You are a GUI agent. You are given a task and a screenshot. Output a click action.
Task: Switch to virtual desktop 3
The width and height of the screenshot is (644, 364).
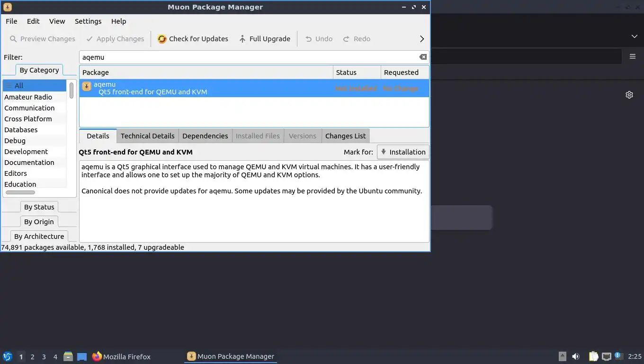[x=44, y=357]
